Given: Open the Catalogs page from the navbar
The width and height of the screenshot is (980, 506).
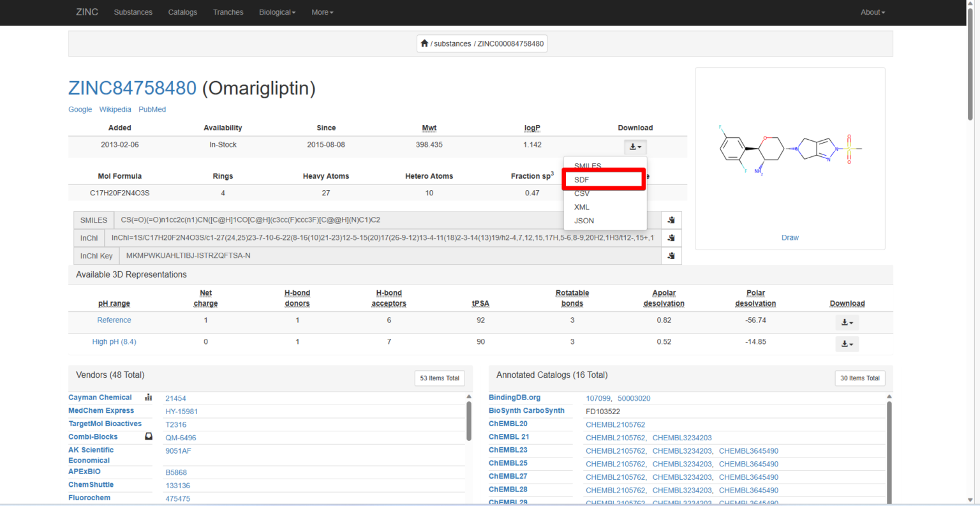Looking at the screenshot, I should point(182,12).
